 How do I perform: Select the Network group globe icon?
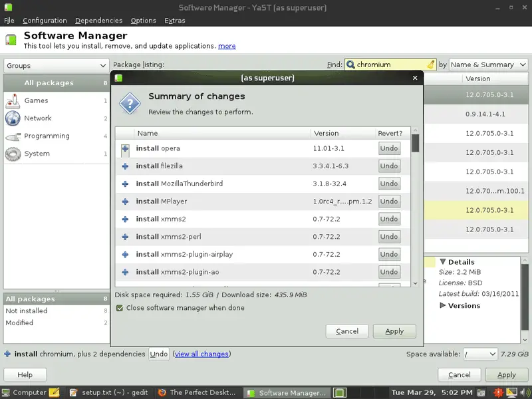coord(13,118)
